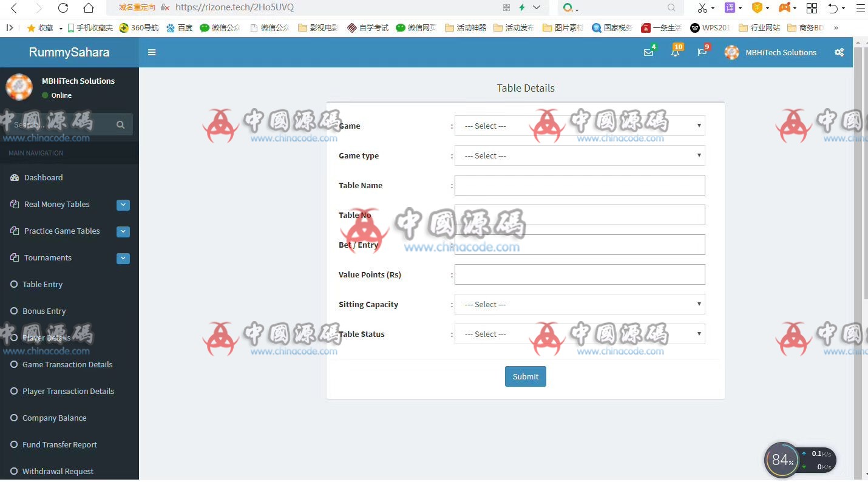
Task: Go to browser home icon
Action: tap(89, 8)
